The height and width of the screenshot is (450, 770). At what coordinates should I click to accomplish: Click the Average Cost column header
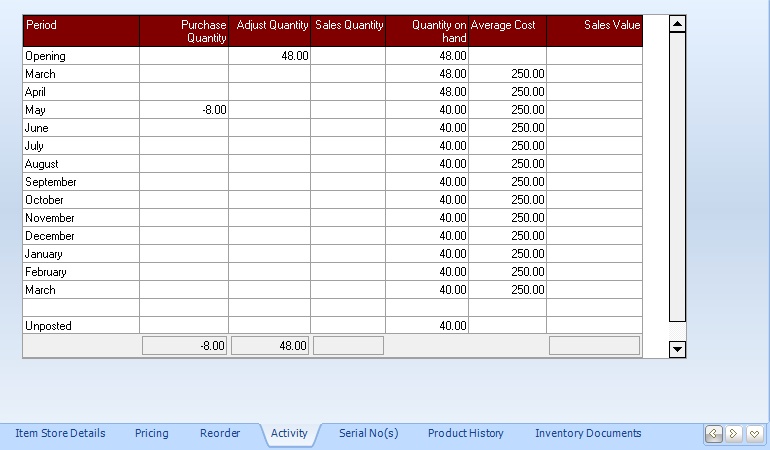(x=507, y=31)
